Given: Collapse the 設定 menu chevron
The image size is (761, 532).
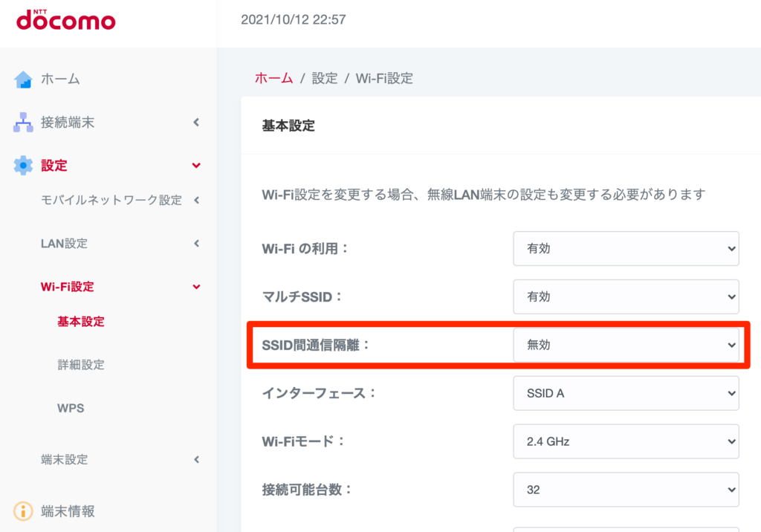Looking at the screenshot, I should pyautogui.click(x=196, y=166).
